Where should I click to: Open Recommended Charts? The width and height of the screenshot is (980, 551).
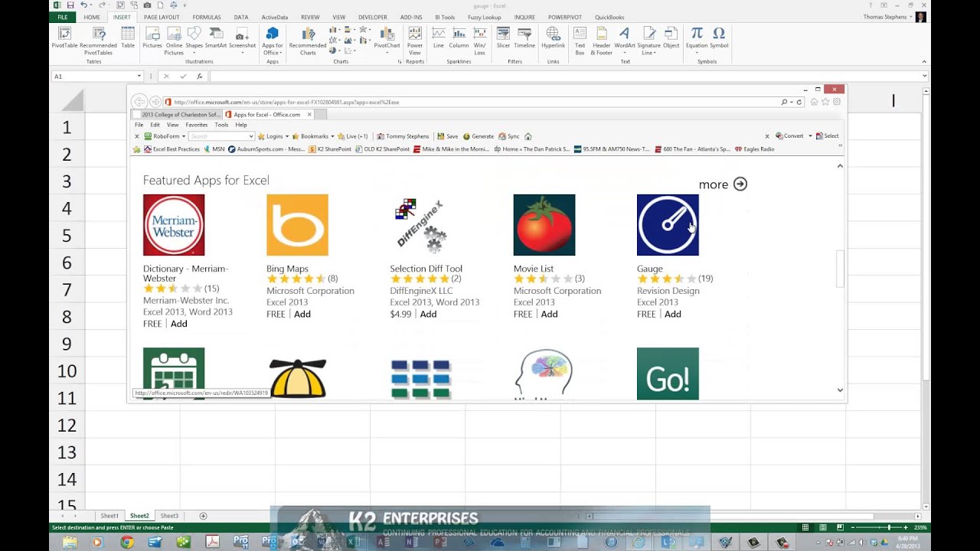[308, 41]
